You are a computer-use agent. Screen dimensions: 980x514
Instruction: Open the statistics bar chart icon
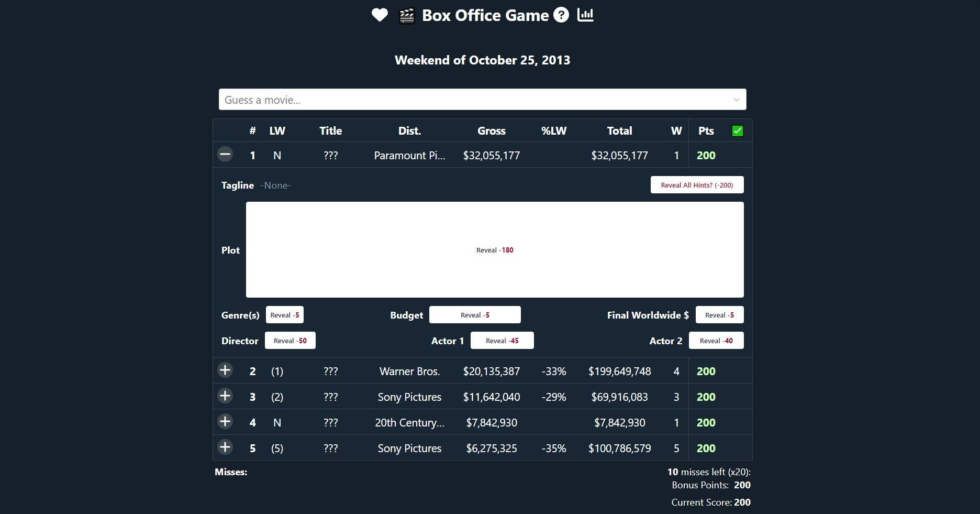[586, 15]
